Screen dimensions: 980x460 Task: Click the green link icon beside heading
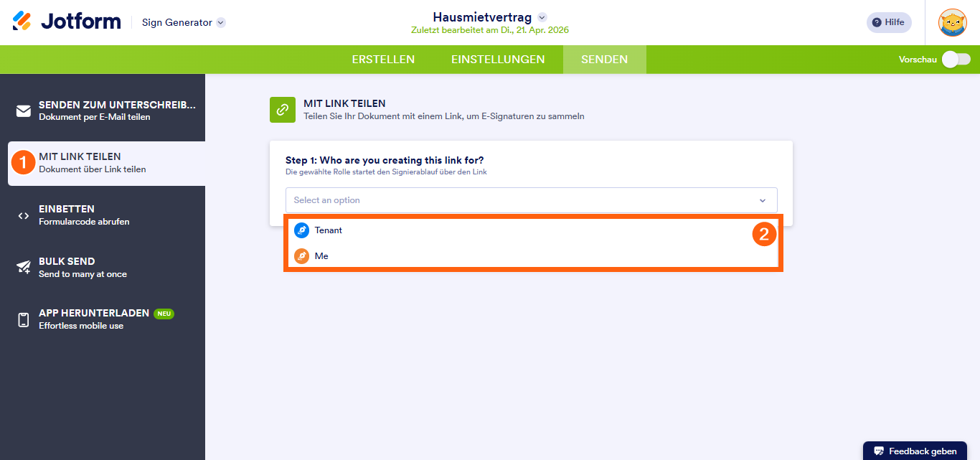pos(283,110)
